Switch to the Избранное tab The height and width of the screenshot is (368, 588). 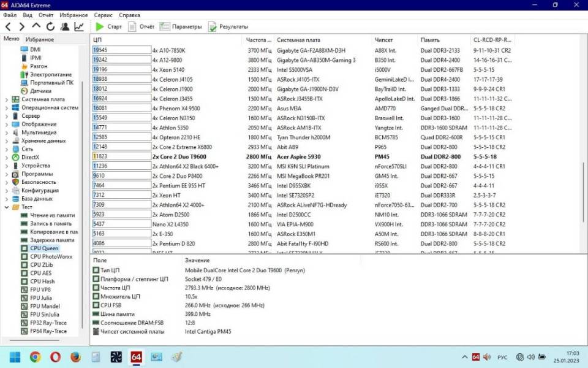tap(40, 39)
